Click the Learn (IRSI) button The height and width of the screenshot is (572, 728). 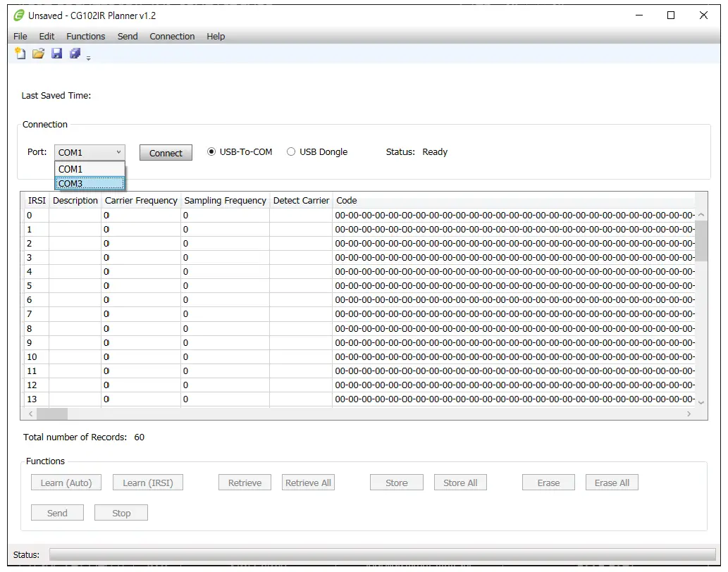(x=147, y=483)
